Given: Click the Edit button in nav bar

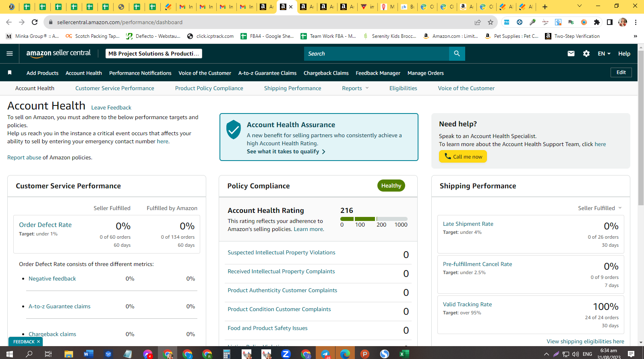Looking at the screenshot, I should pos(621,72).
